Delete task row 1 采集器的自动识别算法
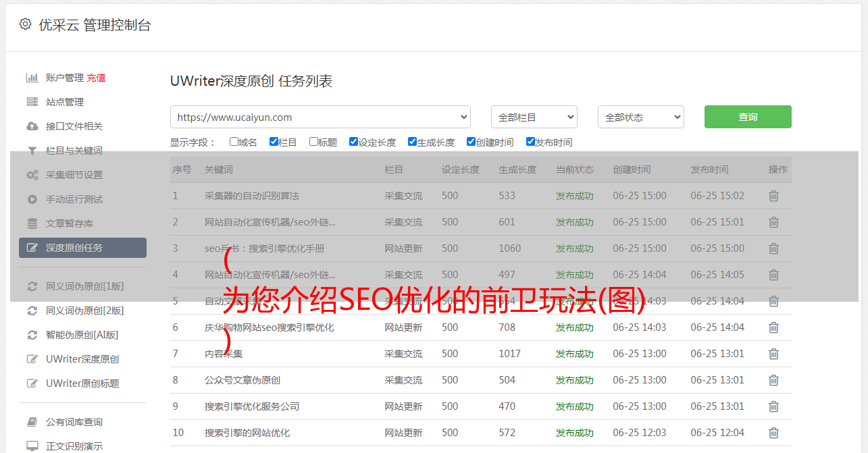Image resolution: width=868 pixels, height=453 pixels. tap(773, 196)
